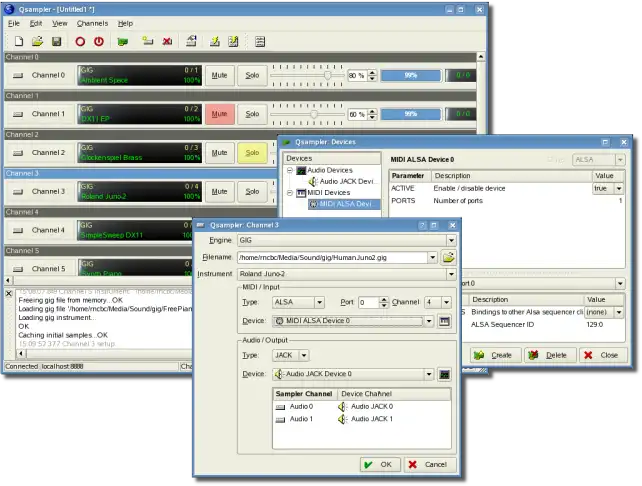Confirm Channel 3 dialog with OK
Screen dimensions: 642x486
pos(380,465)
